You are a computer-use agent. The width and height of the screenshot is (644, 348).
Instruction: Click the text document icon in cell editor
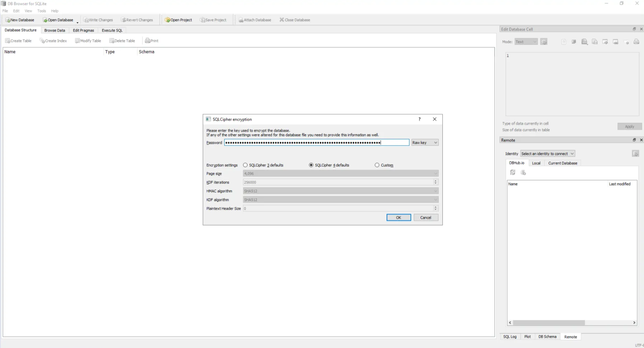pos(564,42)
